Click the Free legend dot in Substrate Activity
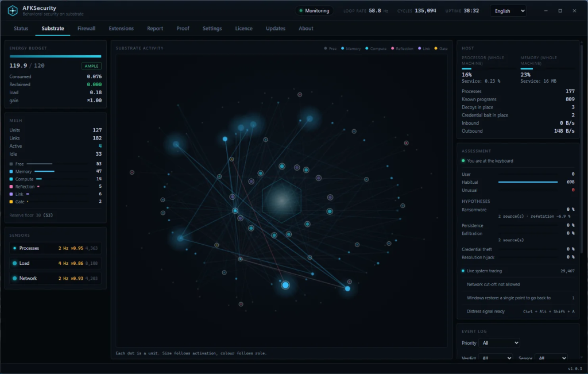588x374 pixels. [x=326, y=48]
